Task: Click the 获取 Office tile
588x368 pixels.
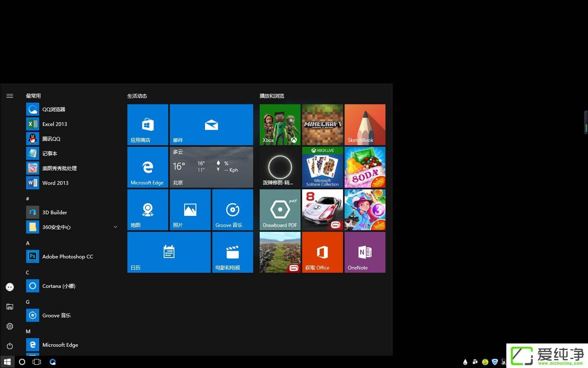Action: (322, 252)
